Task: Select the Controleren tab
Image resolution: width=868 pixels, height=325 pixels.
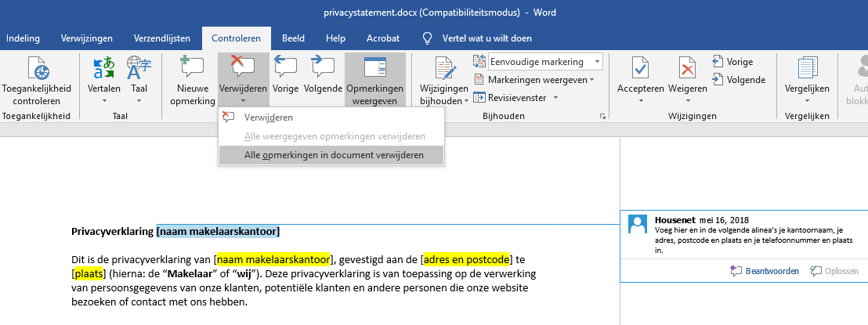Action: coord(237,38)
